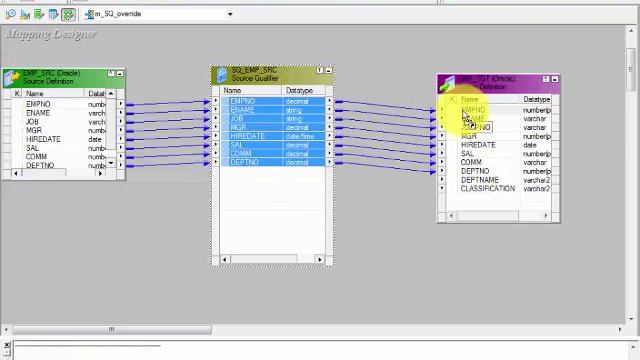Click CLASSIFICATION input port arrow in target
This screenshot has height=360, width=640.
(442, 188)
